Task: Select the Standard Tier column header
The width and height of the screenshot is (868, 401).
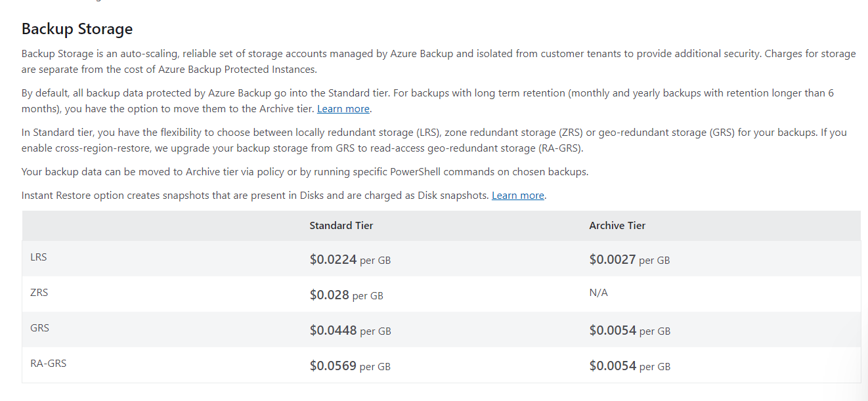Action: pyautogui.click(x=341, y=226)
